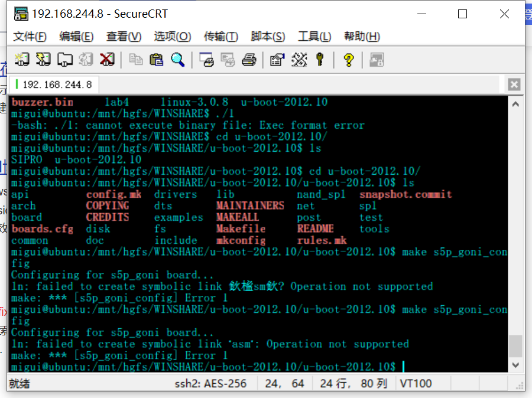This screenshot has height=398, width=532.
Task: Open the 编辑(E) menu
Action: [76, 36]
